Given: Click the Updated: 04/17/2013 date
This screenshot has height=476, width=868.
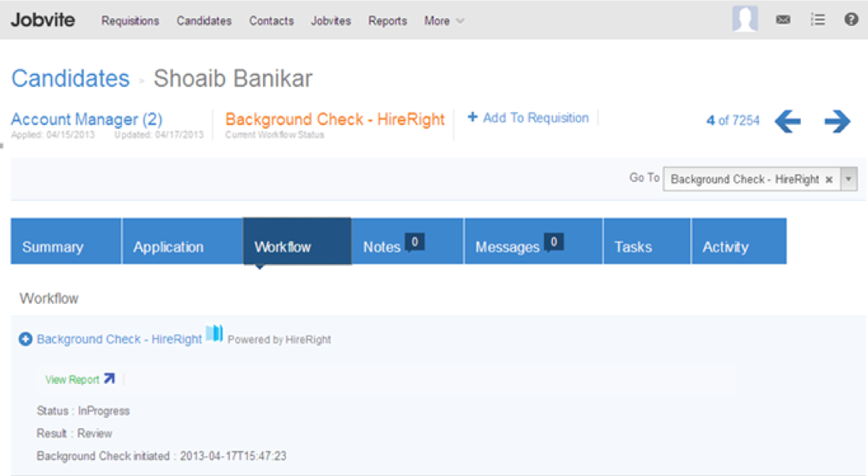Looking at the screenshot, I should [159, 135].
